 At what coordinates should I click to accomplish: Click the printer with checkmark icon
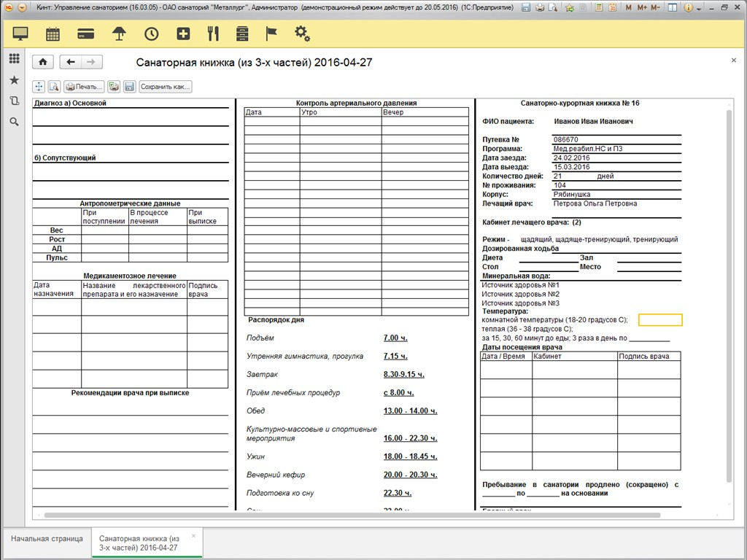113,87
